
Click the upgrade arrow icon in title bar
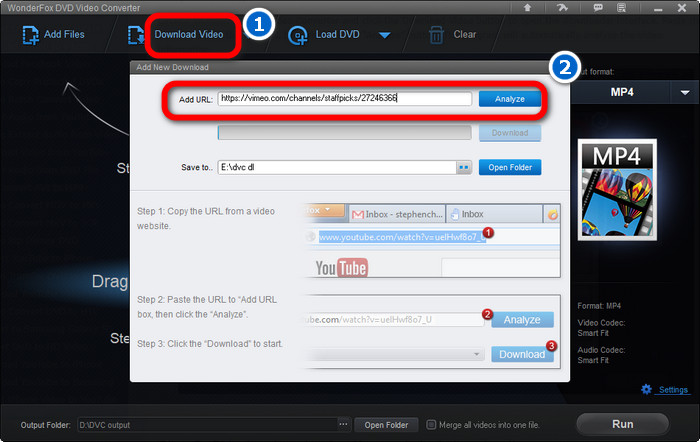point(527,8)
